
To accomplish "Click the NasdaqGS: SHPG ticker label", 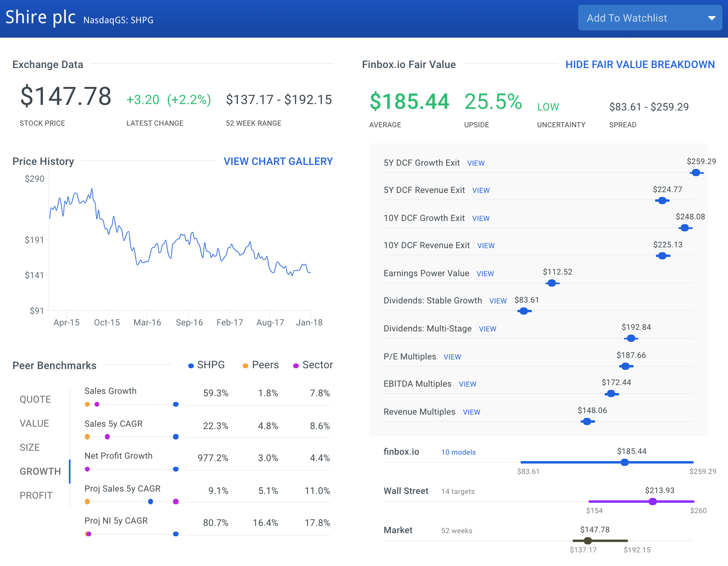I will point(119,20).
